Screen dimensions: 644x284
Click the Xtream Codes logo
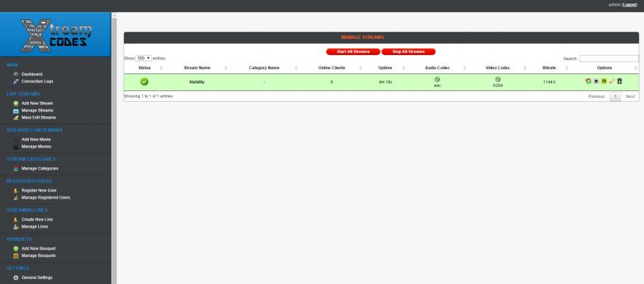point(56,35)
